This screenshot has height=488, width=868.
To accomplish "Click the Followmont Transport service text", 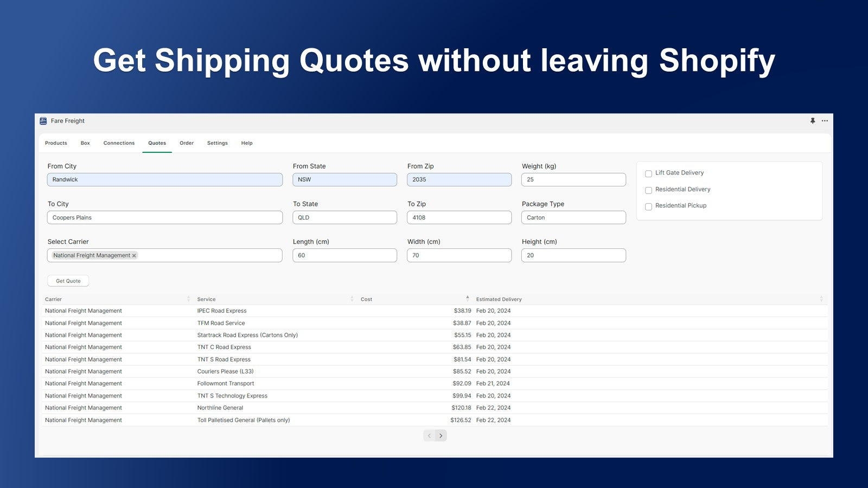I will (226, 383).
